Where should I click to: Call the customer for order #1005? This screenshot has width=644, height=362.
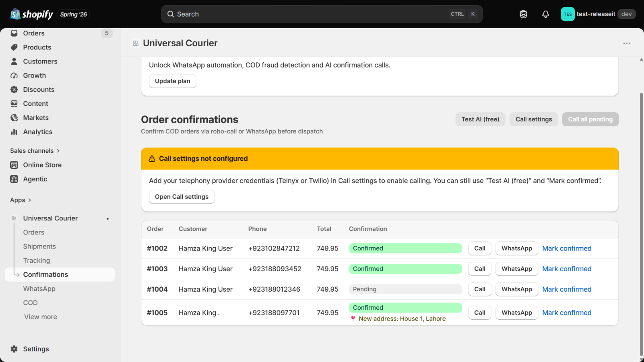[480, 313]
